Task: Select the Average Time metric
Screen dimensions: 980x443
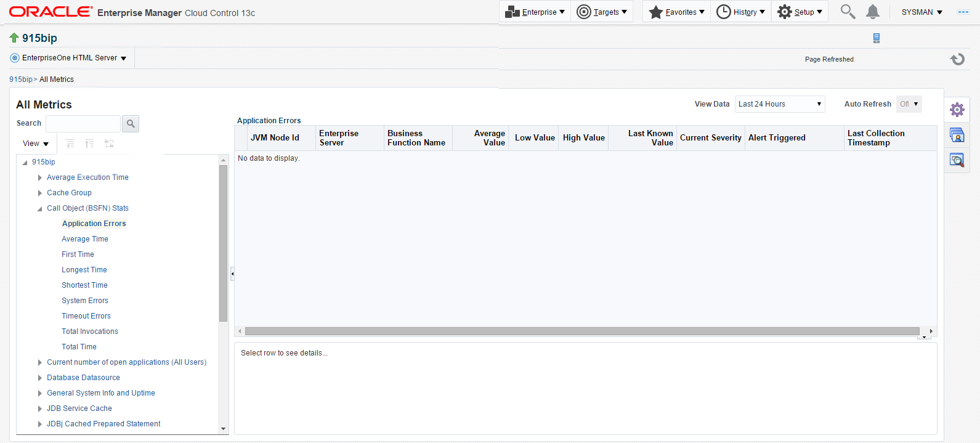Action: (x=85, y=239)
